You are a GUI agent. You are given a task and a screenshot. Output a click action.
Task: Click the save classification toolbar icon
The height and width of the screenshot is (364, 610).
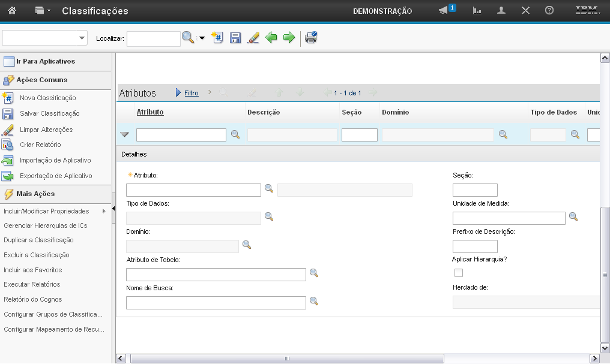[235, 38]
